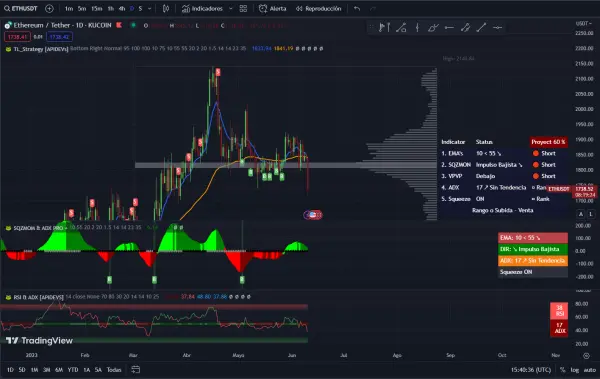Set the 1D date range
Viewport: 600px width, 379px height.
point(10,369)
